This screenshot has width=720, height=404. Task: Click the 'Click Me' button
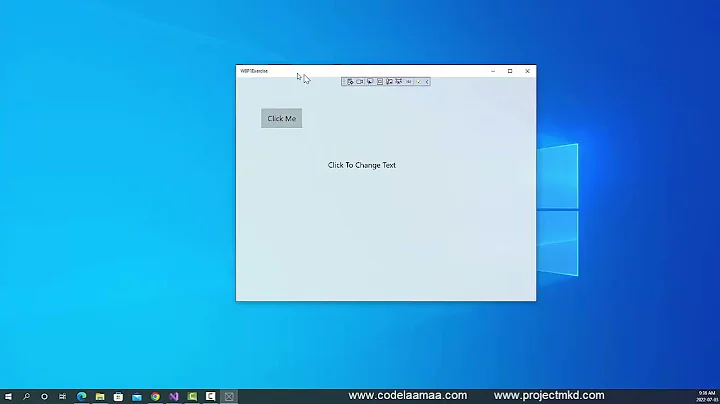pos(281,118)
